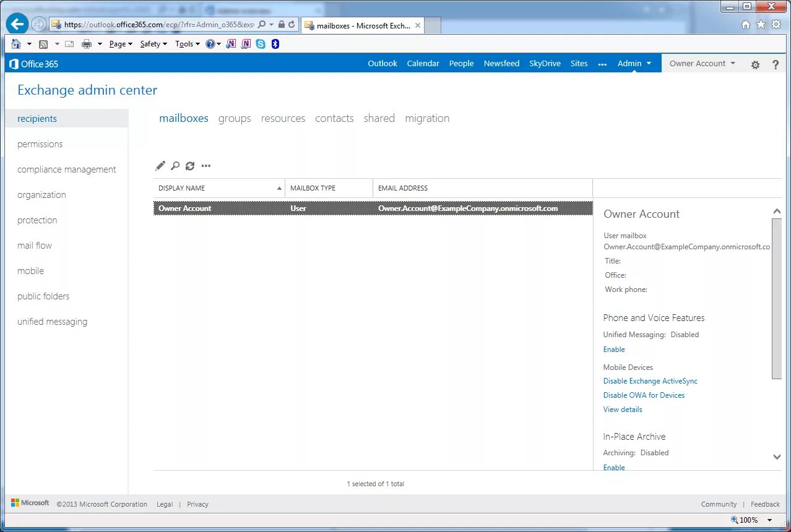Screen dimensions: 791x532
Task: Open the Safety menu
Action: coord(153,44)
